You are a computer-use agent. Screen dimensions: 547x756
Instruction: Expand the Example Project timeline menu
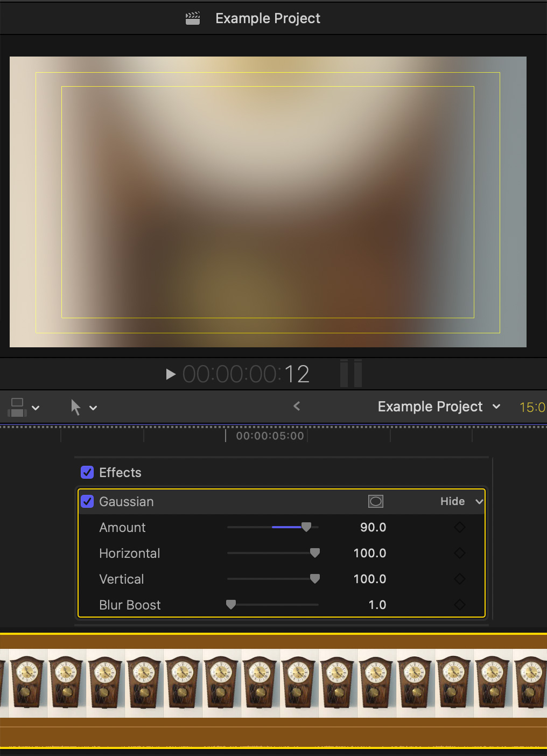click(x=496, y=407)
